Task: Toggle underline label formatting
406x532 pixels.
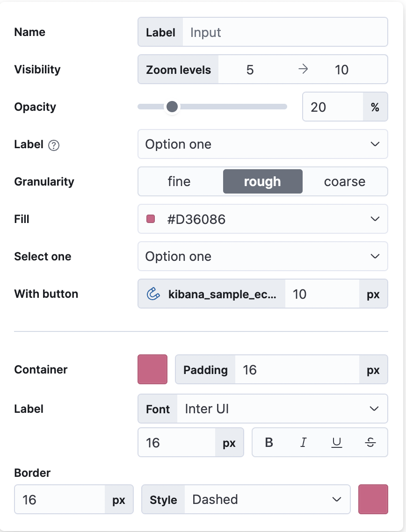Action: pos(337,442)
